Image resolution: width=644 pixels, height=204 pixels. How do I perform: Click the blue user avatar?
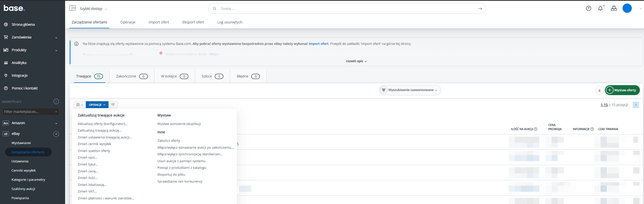[627, 8]
